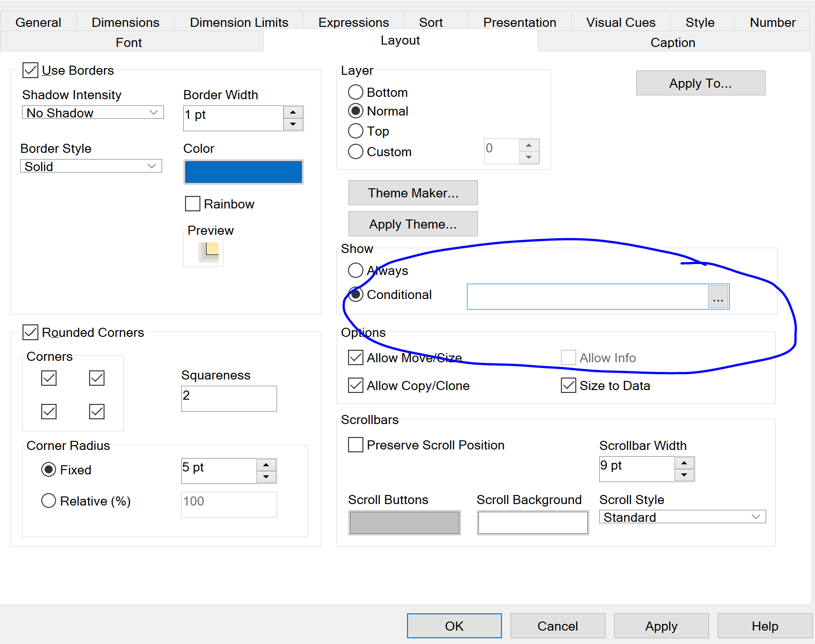
Task: Go to the Number tab
Action: click(772, 22)
